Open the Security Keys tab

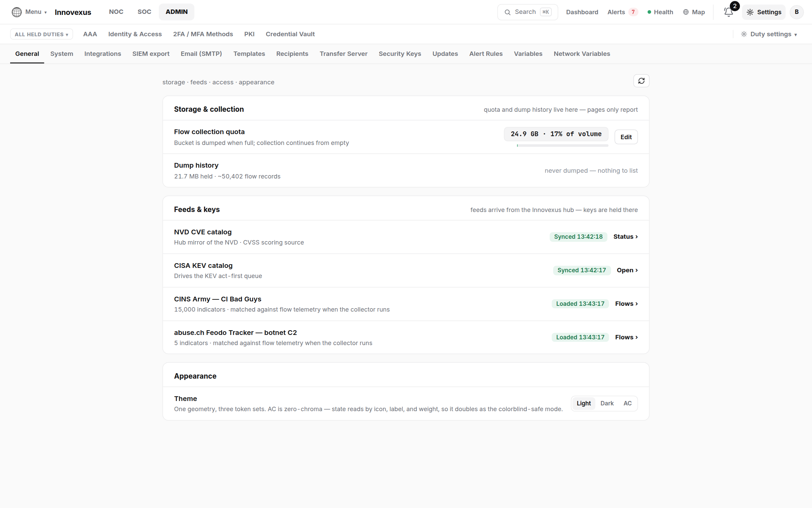400,54
